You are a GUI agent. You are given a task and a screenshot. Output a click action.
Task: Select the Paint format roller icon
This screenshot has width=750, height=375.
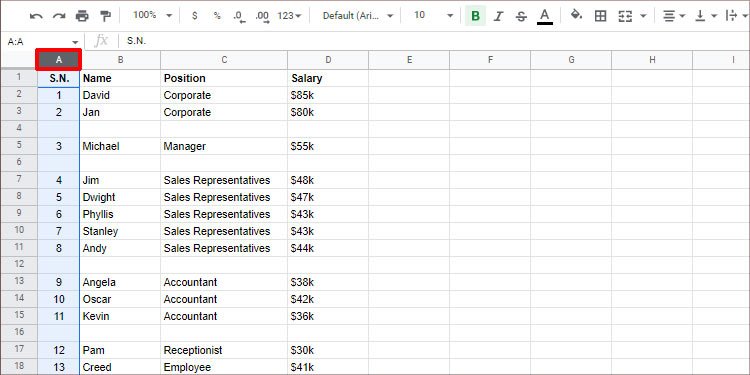coord(105,16)
